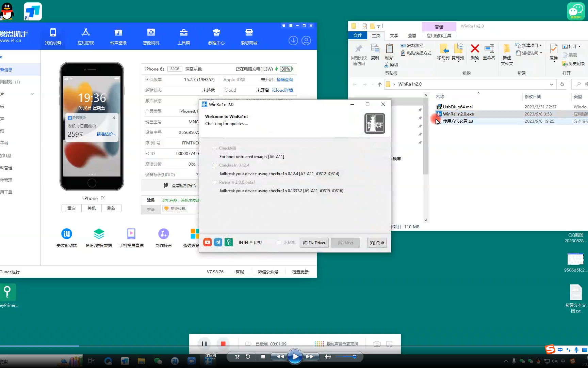
Task: Expand Explorer address bar history dropdown
Action: (552, 84)
